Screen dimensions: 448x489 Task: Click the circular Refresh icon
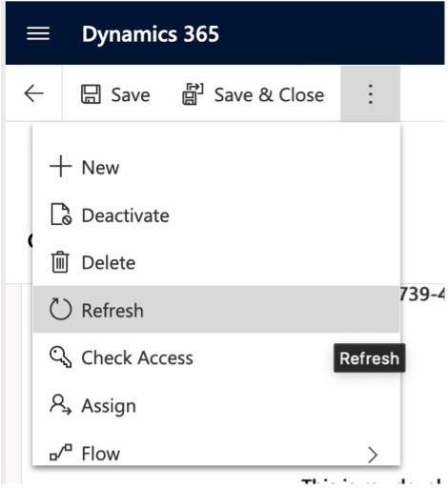60,309
